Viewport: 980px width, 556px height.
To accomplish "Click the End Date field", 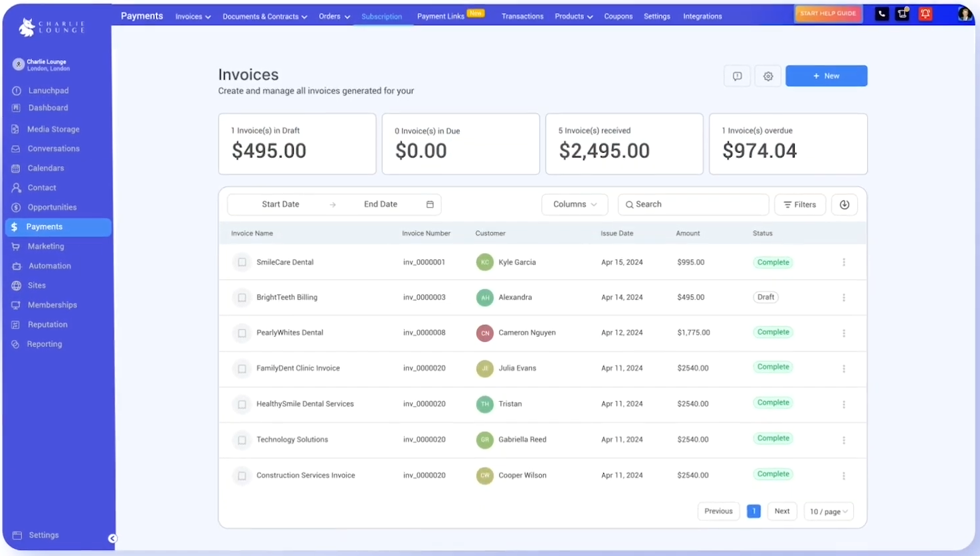I will coord(381,205).
